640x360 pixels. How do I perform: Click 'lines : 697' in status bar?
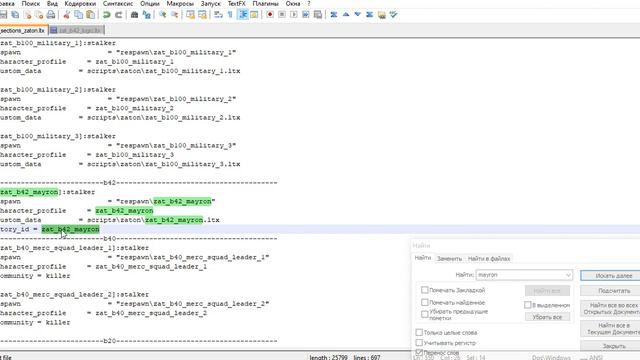pos(367,357)
